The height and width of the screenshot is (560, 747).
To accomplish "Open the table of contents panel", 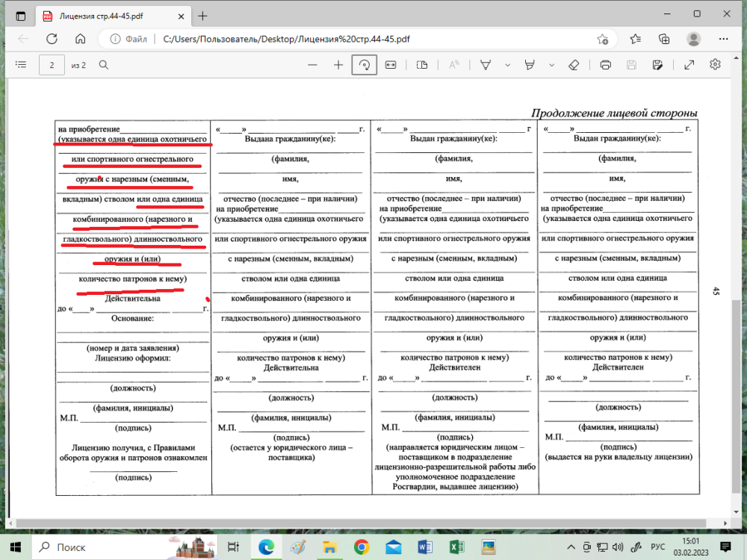I will pyautogui.click(x=21, y=65).
